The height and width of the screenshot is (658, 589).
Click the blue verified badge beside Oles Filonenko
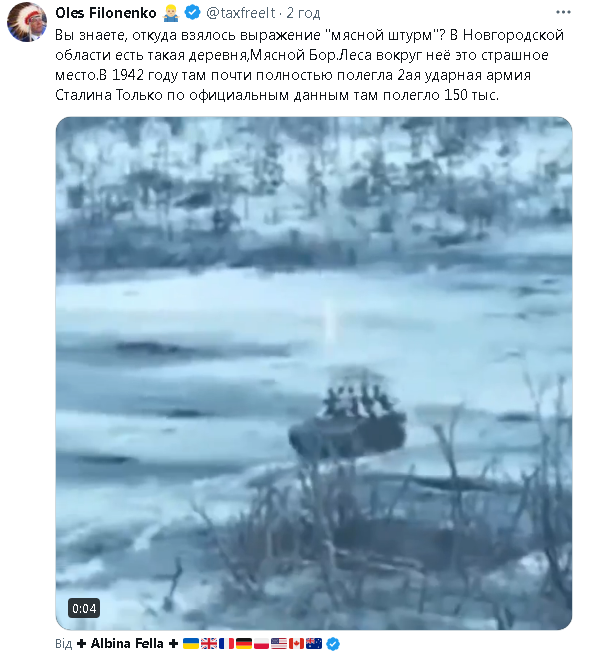click(x=193, y=13)
